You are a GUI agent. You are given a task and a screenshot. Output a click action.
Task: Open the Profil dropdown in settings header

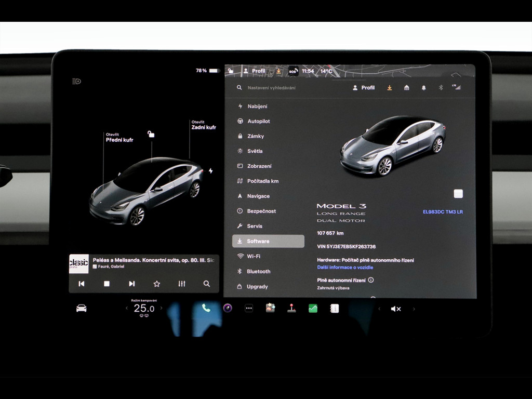coord(364,87)
